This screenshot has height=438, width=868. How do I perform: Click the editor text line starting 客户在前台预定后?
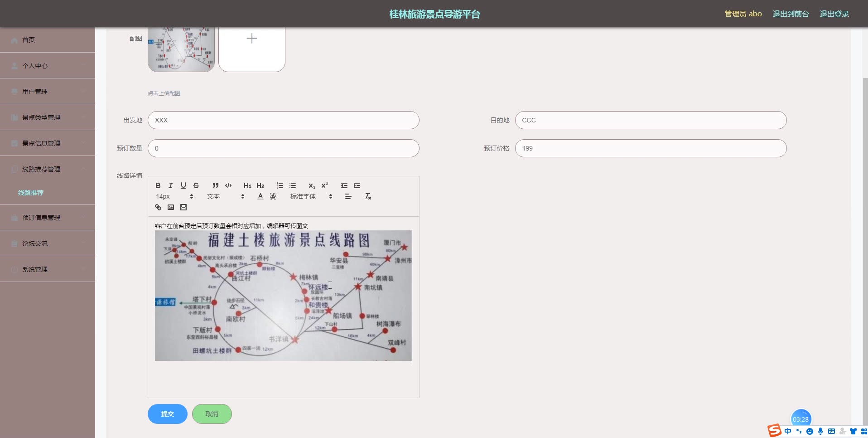point(231,226)
